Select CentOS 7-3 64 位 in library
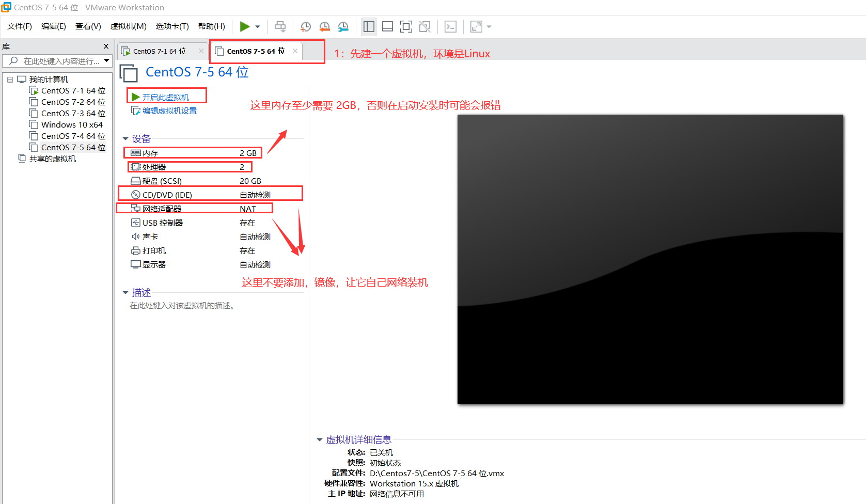 point(73,114)
